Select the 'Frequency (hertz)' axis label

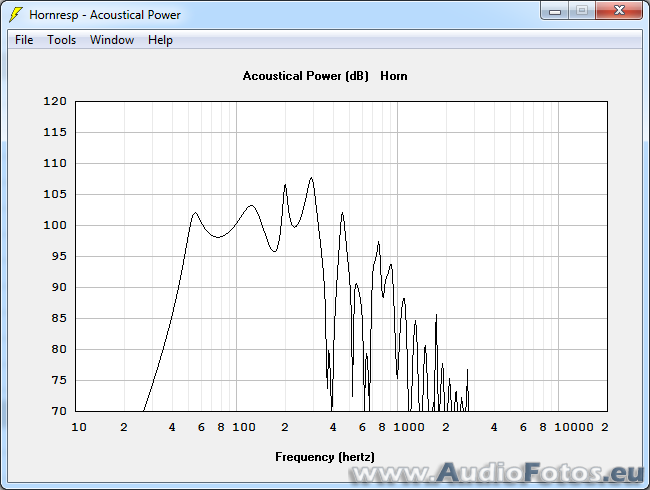pyautogui.click(x=325, y=457)
